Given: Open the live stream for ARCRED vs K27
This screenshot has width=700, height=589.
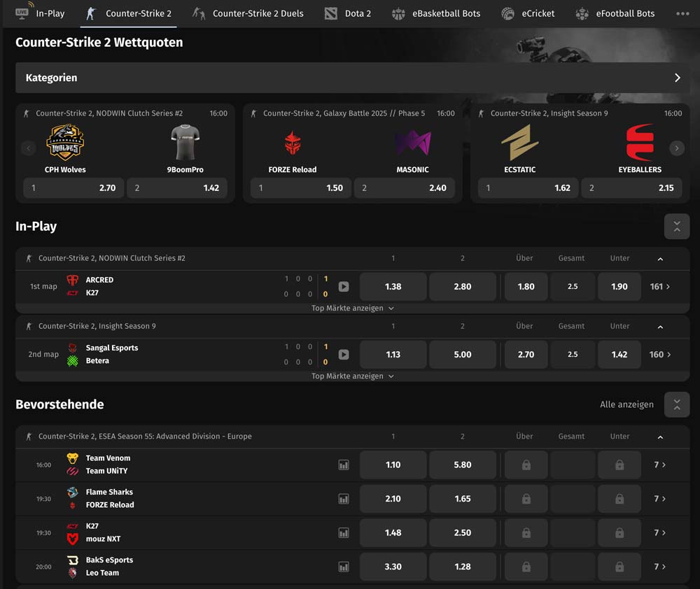Looking at the screenshot, I should pyautogui.click(x=343, y=286).
